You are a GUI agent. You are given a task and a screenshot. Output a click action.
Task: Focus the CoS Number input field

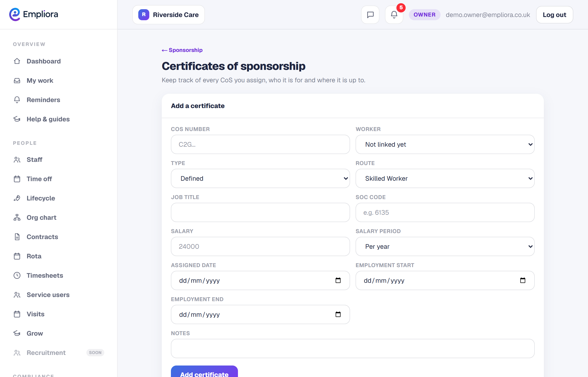tap(260, 144)
